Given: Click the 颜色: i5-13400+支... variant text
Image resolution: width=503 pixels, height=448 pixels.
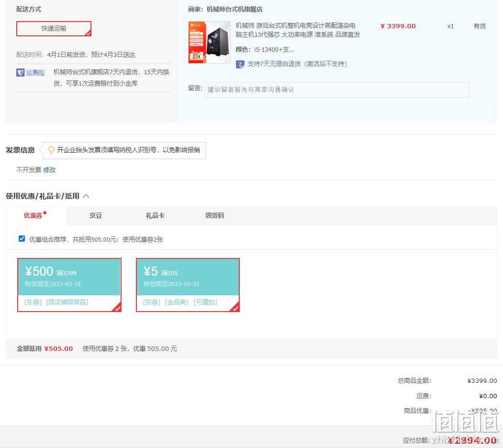Looking at the screenshot, I should coord(265,49).
